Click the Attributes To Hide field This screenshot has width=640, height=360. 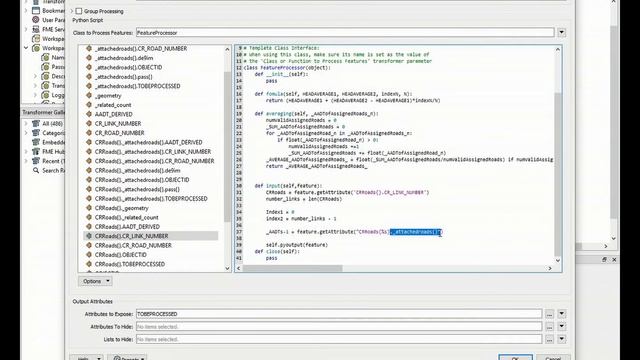pos(339,327)
